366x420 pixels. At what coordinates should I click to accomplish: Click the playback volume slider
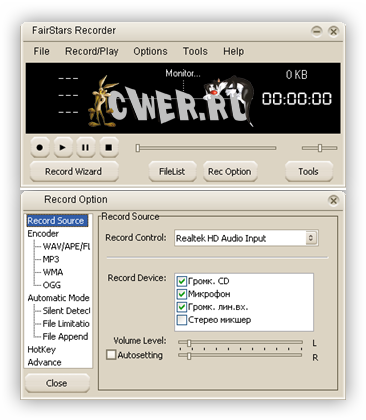pos(320,148)
